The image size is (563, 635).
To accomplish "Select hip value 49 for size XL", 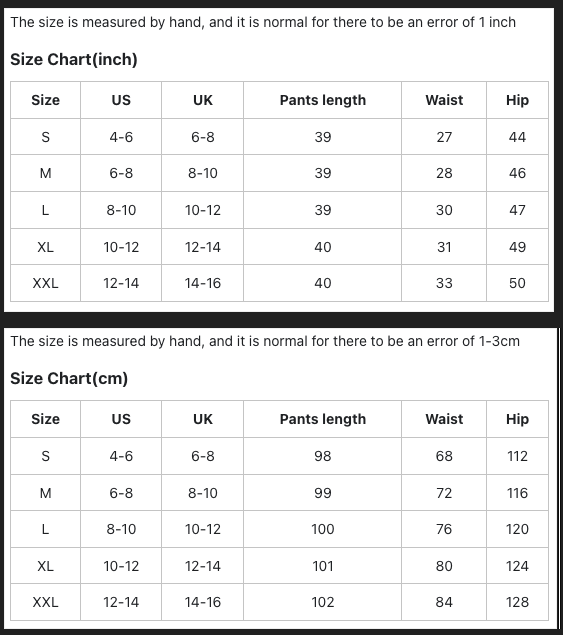I will [x=517, y=247].
